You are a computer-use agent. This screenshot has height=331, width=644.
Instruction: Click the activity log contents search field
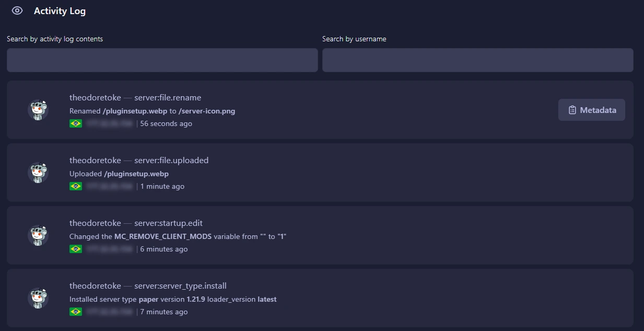click(162, 60)
